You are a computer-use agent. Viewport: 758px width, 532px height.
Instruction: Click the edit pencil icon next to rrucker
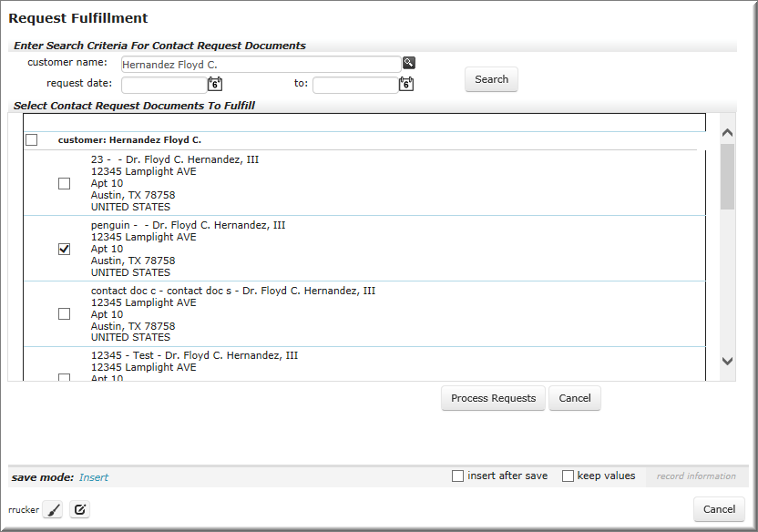80,509
